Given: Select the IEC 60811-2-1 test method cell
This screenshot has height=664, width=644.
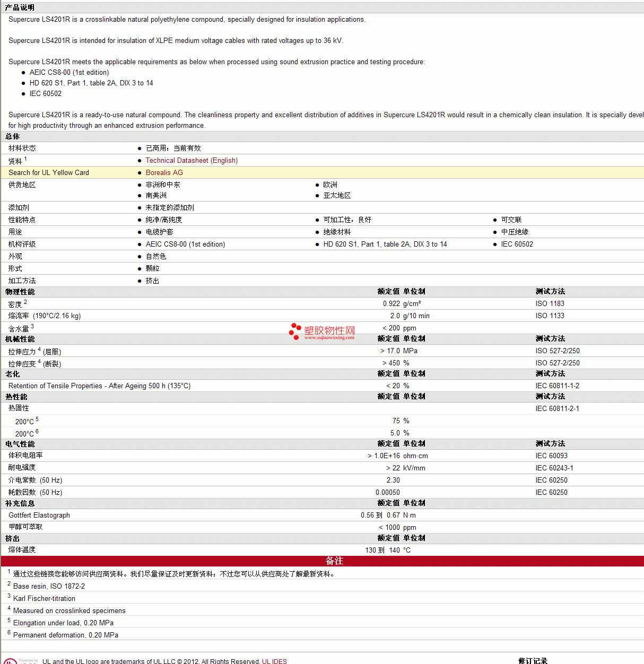Looking at the screenshot, I should click(558, 408).
